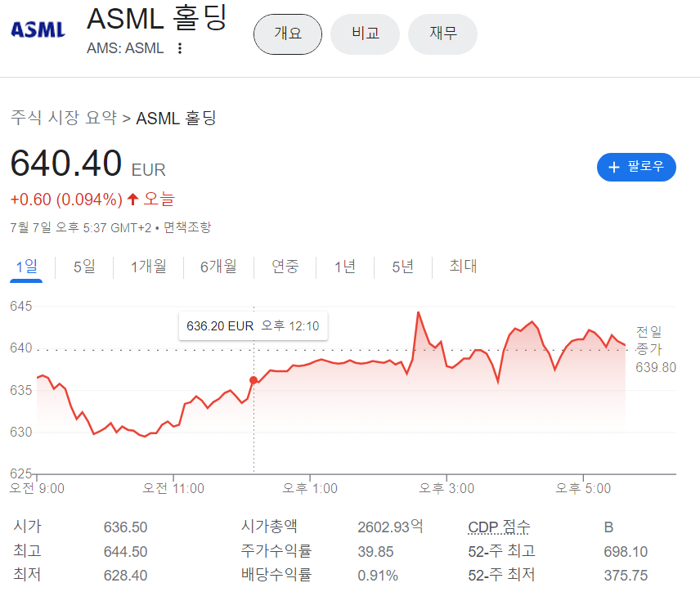Click the 오후 5:00 axis label
The height and width of the screenshot is (592, 700).
[x=583, y=488]
